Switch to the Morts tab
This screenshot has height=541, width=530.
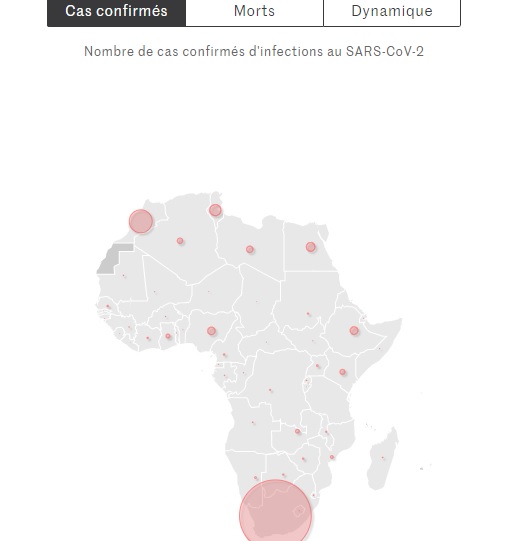pos(255,11)
